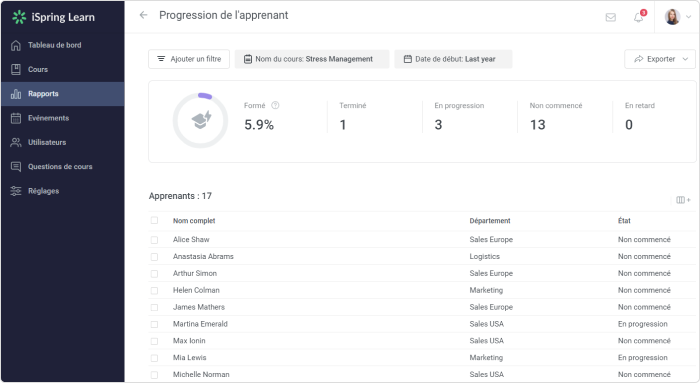Check the box for Alice Shaw
Image resolution: width=700 pixels, height=383 pixels.
(154, 240)
